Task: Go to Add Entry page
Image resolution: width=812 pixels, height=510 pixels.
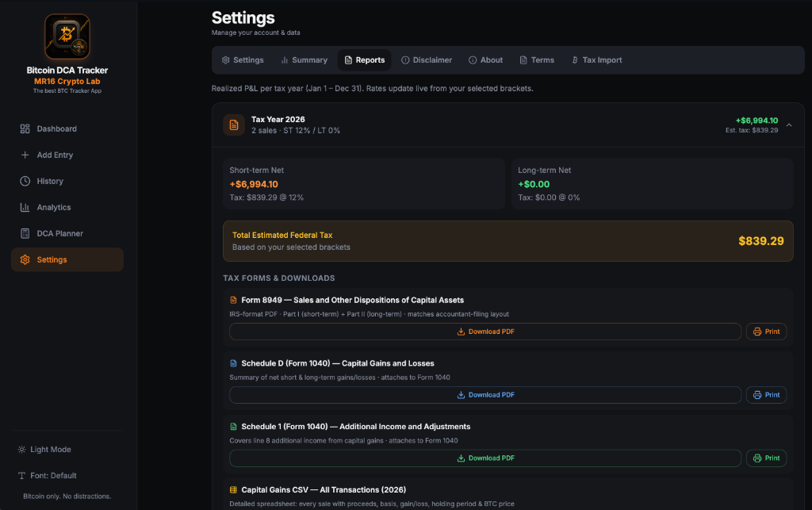Action: point(67,155)
